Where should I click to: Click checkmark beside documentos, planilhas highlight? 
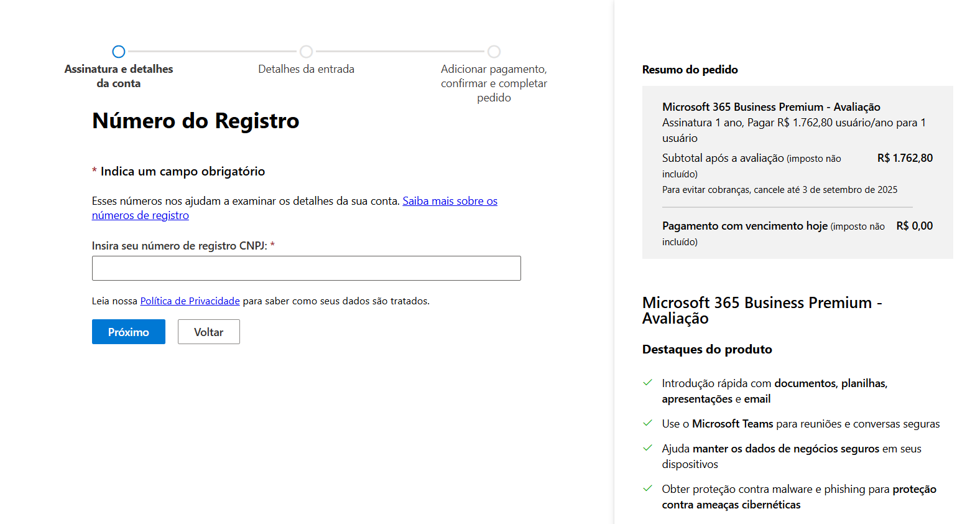coord(647,383)
